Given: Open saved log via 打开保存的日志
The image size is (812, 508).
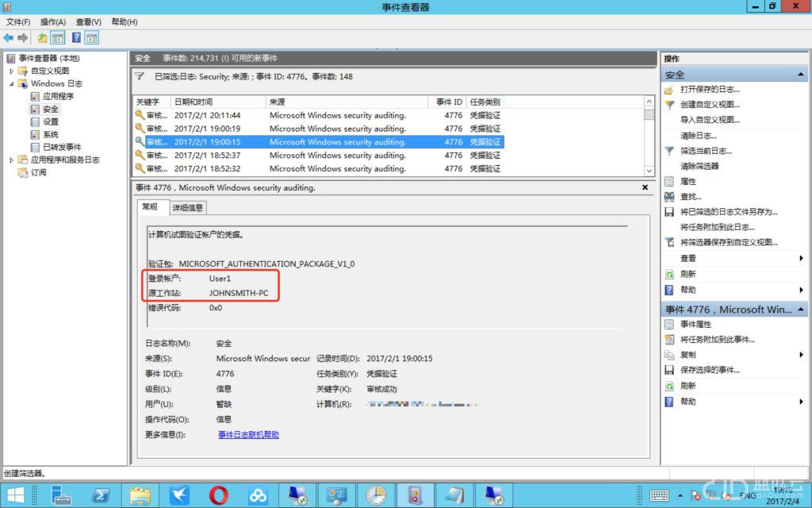Looking at the screenshot, I should point(710,89).
